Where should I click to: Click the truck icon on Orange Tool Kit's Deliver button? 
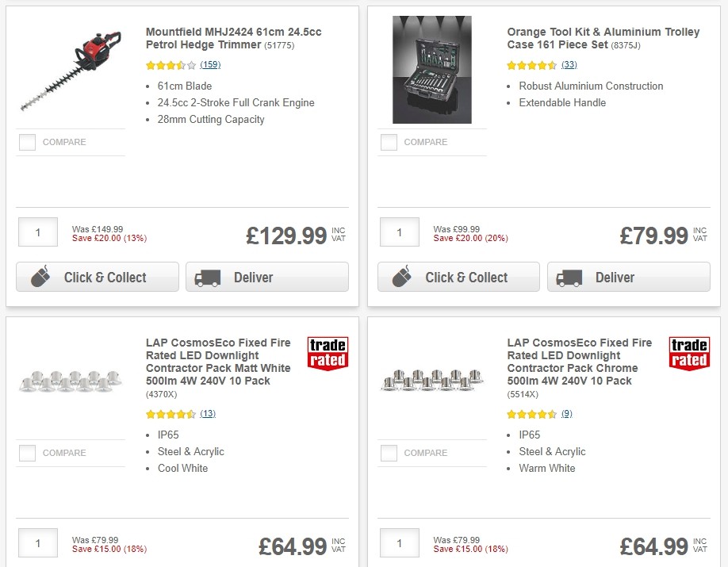[x=569, y=278]
